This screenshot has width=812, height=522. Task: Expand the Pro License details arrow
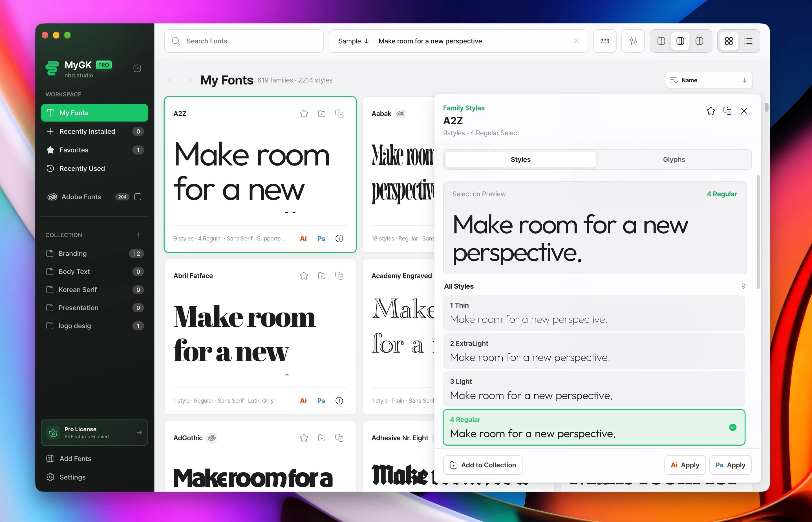click(139, 433)
